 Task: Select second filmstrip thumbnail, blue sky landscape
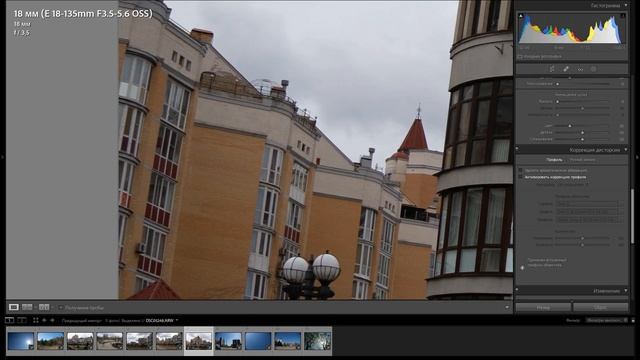tap(51, 341)
